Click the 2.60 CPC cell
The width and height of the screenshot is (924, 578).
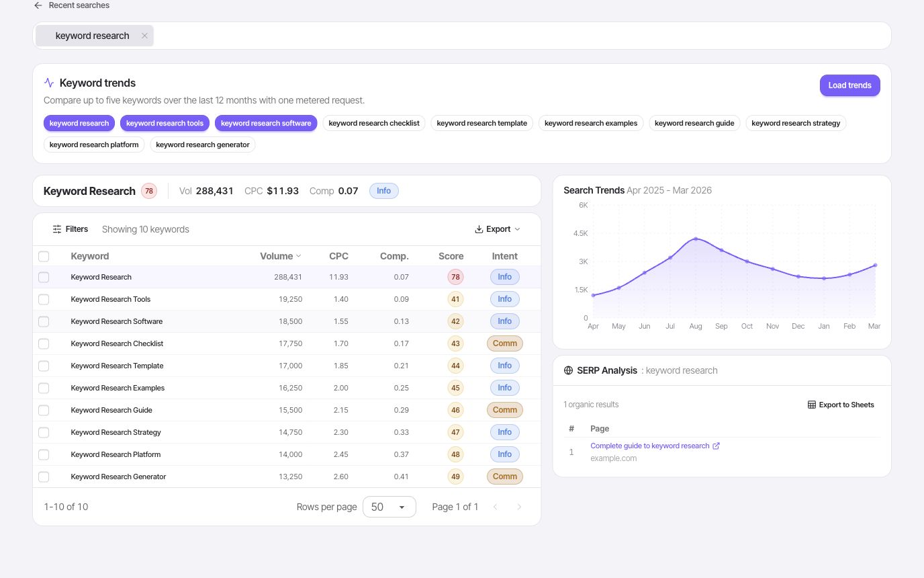click(x=340, y=477)
